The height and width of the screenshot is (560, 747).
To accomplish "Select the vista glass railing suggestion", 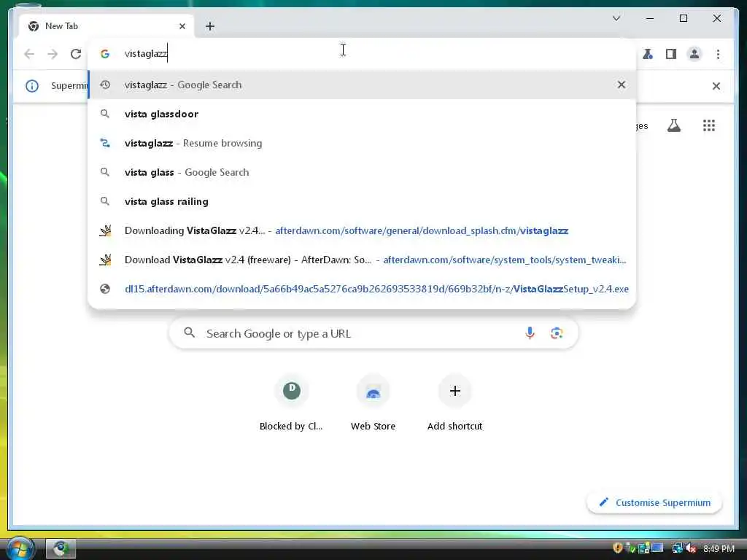I will tap(362, 201).
